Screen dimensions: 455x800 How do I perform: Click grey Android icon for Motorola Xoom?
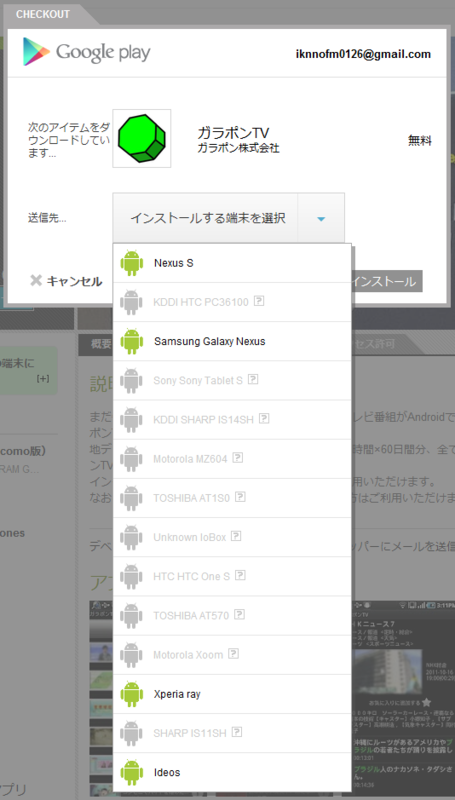click(132, 655)
